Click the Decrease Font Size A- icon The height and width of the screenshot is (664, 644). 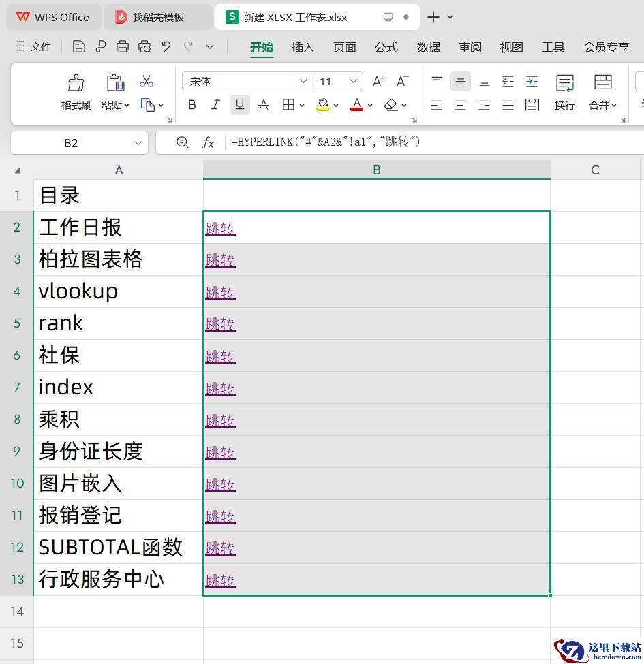pos(402,81)
